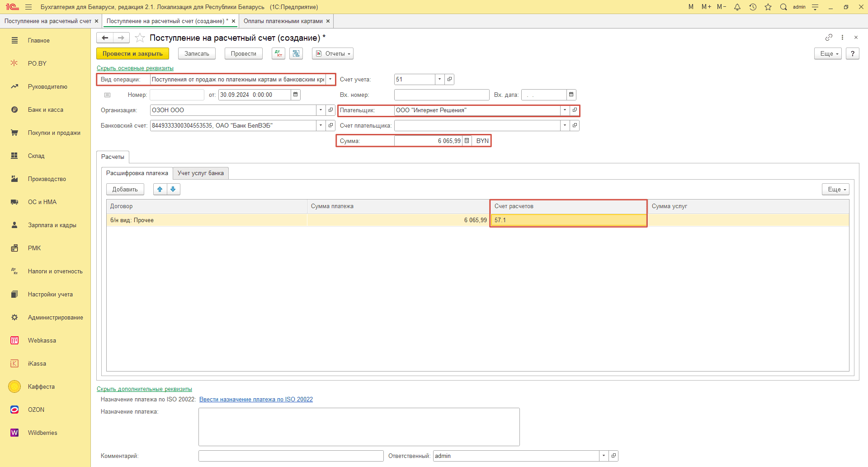Click Провести button
This screenshot has height=467, width=868.
243,53
